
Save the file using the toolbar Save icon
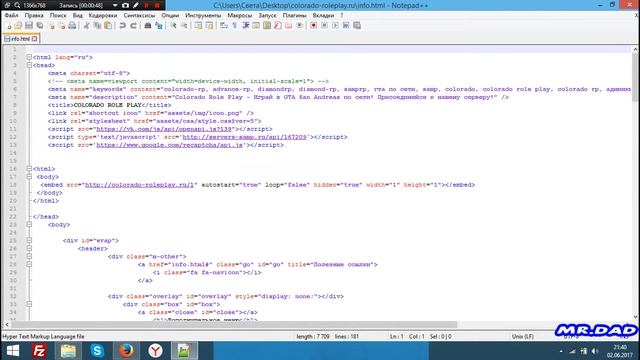tap(29, 26)
